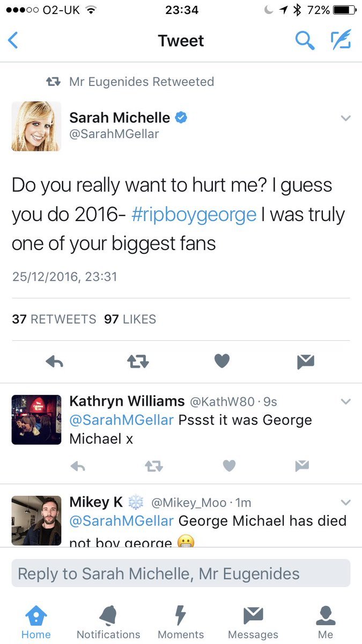Tap the reply input field
The width and height of the screenshot is (362, 644).
coord(181,574)
